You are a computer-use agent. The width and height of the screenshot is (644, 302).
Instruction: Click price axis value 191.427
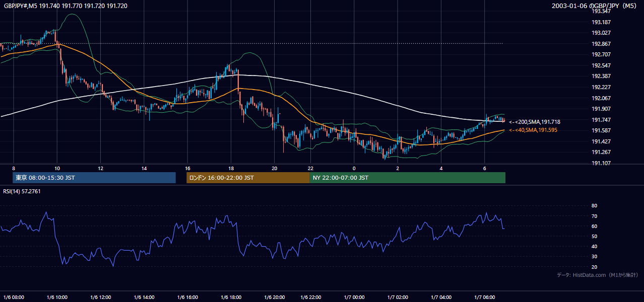pos(601,141)
